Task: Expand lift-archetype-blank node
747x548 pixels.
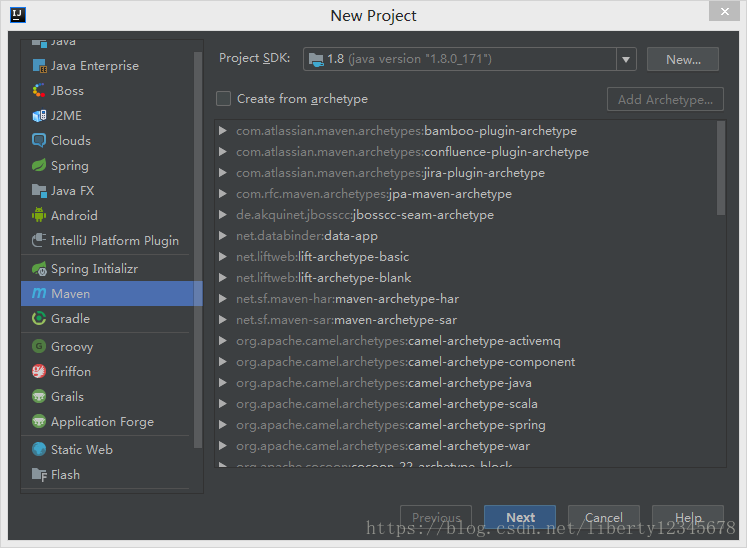Action: (x=222, y=277)
